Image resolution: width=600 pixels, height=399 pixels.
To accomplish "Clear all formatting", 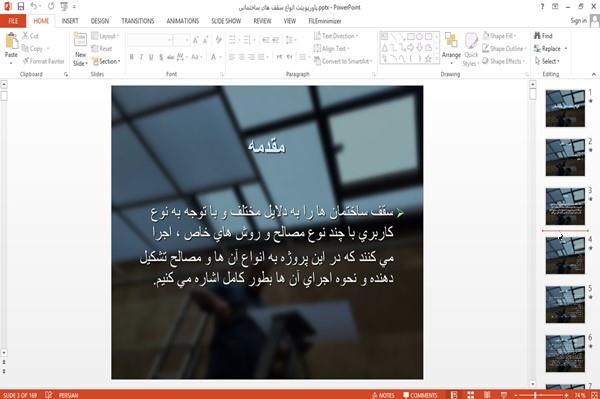I will pyautogui.click(x=218, y=40).
